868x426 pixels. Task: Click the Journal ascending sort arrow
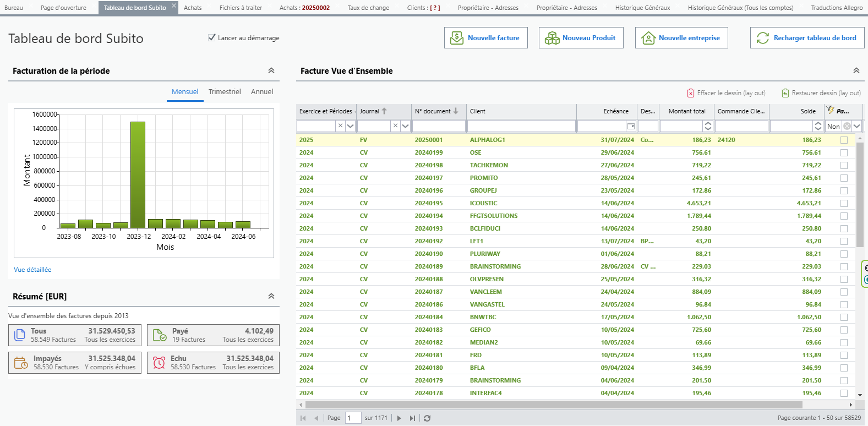(x=384, y=111)
